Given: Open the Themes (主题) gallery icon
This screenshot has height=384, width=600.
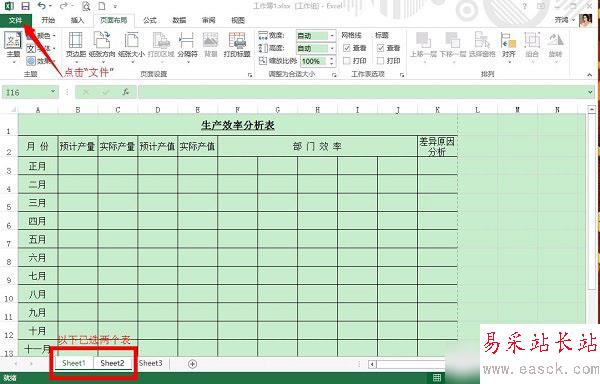Looking at the screenshot, I should click(13, 41).
